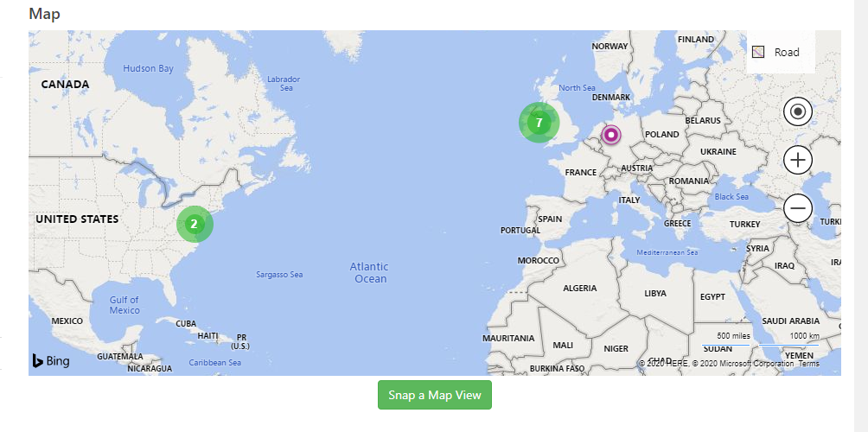The height and width of the screenshot is (432, 868).
Task: Click the CANADA label on the map
Action: coord(66,85)
